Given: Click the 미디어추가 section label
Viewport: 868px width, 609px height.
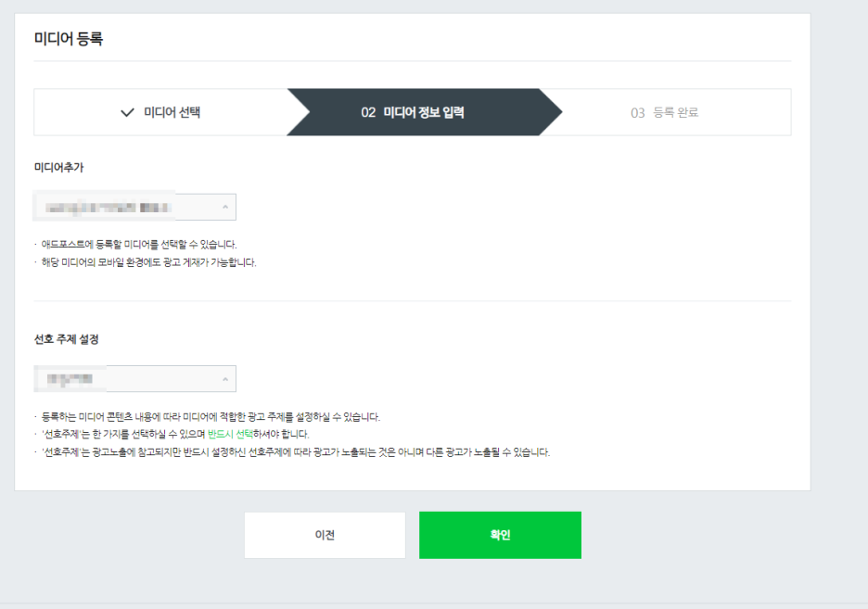Looking at the screenshot, I should point(58,167).
